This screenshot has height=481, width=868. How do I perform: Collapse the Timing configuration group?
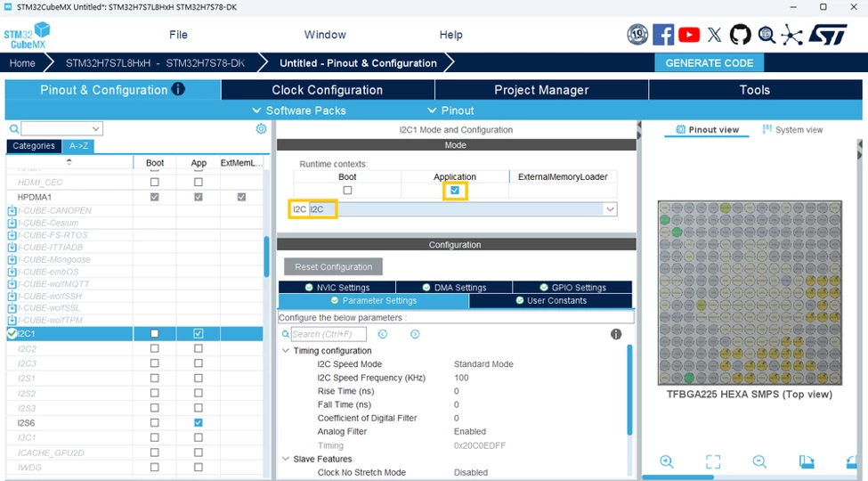(286, 351)
